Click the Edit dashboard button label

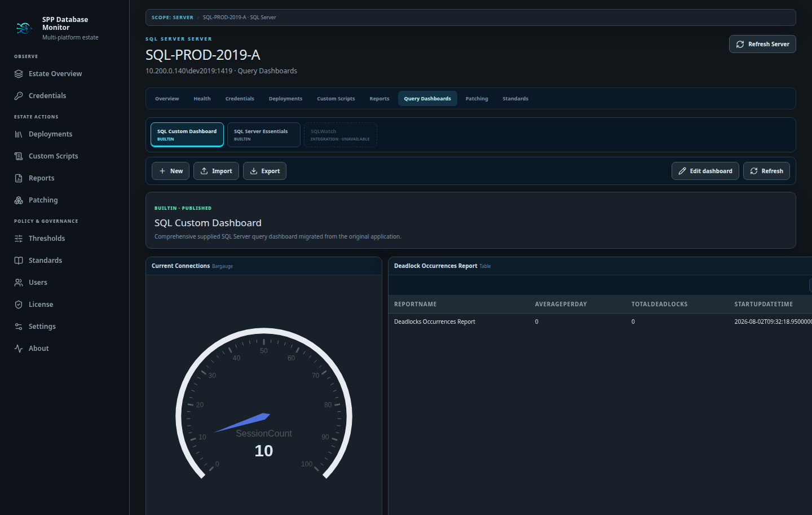(x=711, y=171)
